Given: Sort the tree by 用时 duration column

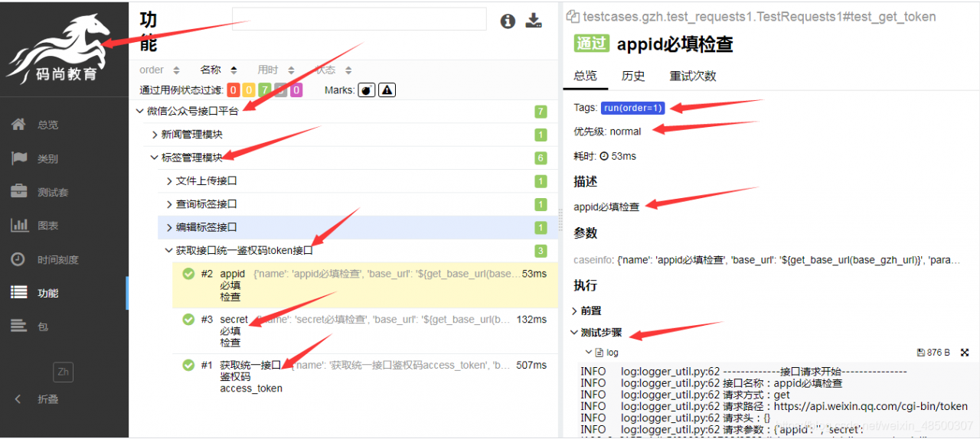Looking at the screenshot, I should [x=276, y=70].
